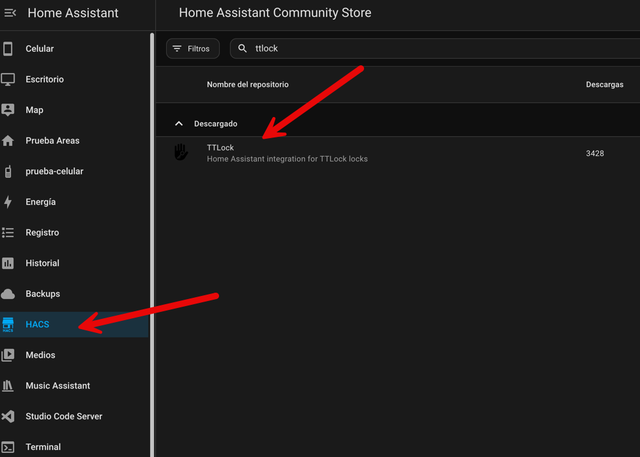
Task: Collapse the sidebar with the menu icon
Action: pyautogui.click(x=10, y=13)
